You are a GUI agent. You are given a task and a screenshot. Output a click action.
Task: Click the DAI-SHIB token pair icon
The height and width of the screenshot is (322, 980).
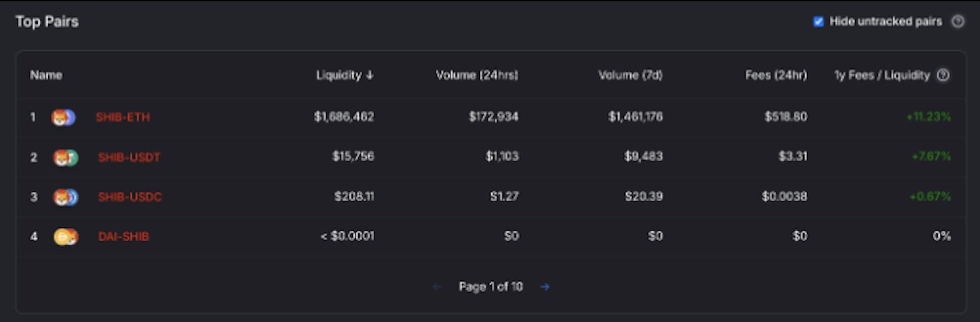click(65, 237)
